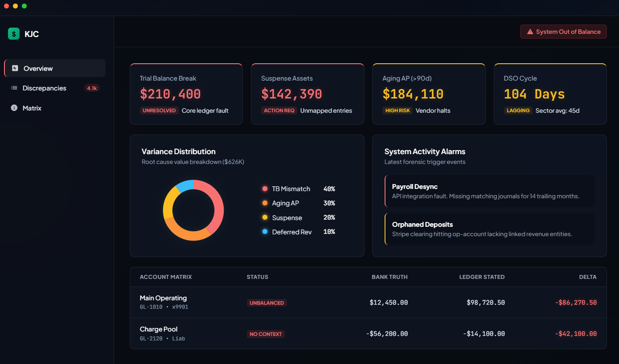The height and width of the screenshot is (364, 619).
Task: Click the $98,720.50 ledger stated cell
Action: [x=486, y=303]
